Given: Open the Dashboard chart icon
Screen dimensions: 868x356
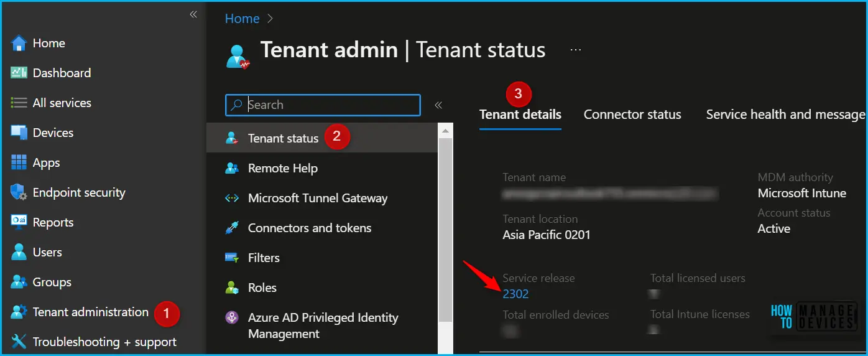Looking at the screenshot, I should click(19, 73).
